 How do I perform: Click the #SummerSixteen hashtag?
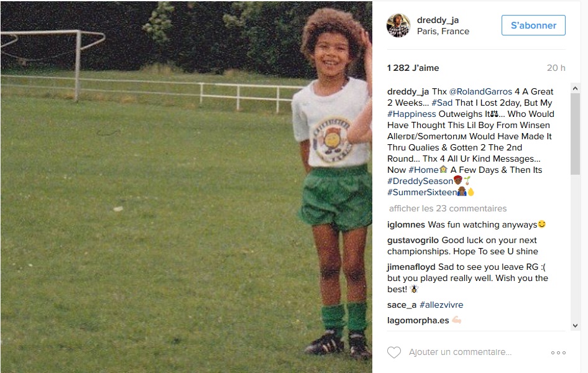(x=422, y=193)
